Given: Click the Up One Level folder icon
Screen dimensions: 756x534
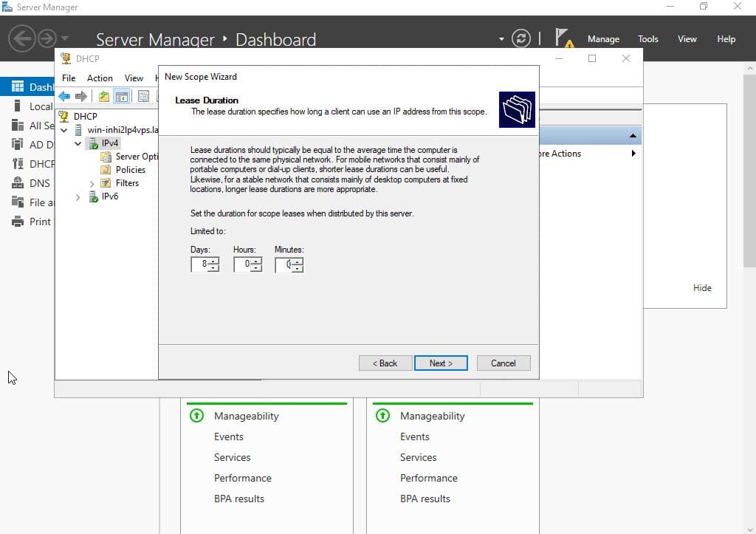Looking at the screenshot, I should click(x=104, y=96).
